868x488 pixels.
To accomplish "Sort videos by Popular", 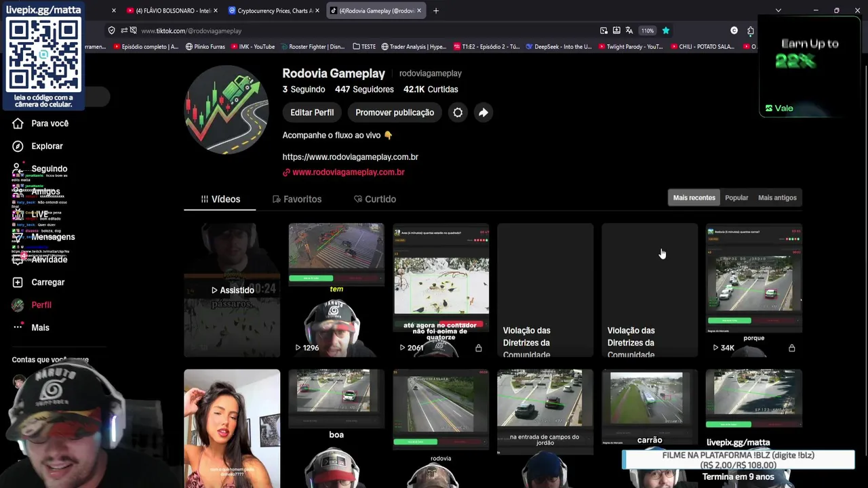I will coord(736,198).
